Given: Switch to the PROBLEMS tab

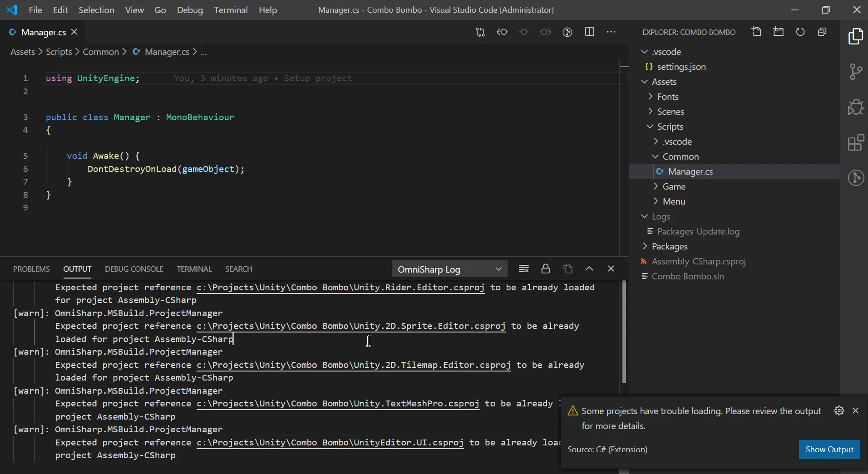Looking at the screenshot, I should [x=31, y=269].
